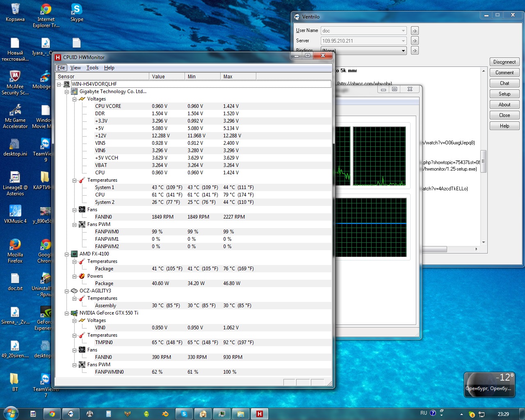Click the RU language indicator
This screenshot has height=420, width=525.
pos(424,413)
